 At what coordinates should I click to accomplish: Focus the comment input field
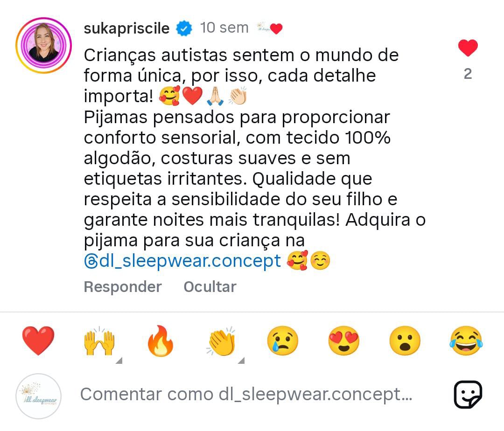tap(246, 395)
